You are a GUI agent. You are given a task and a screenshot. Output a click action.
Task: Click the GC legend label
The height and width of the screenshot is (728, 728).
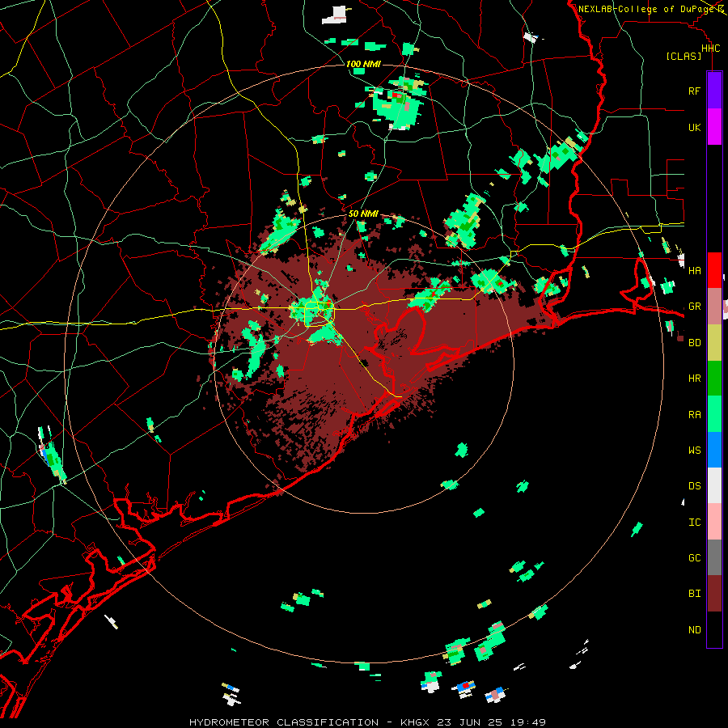(694, 558)
